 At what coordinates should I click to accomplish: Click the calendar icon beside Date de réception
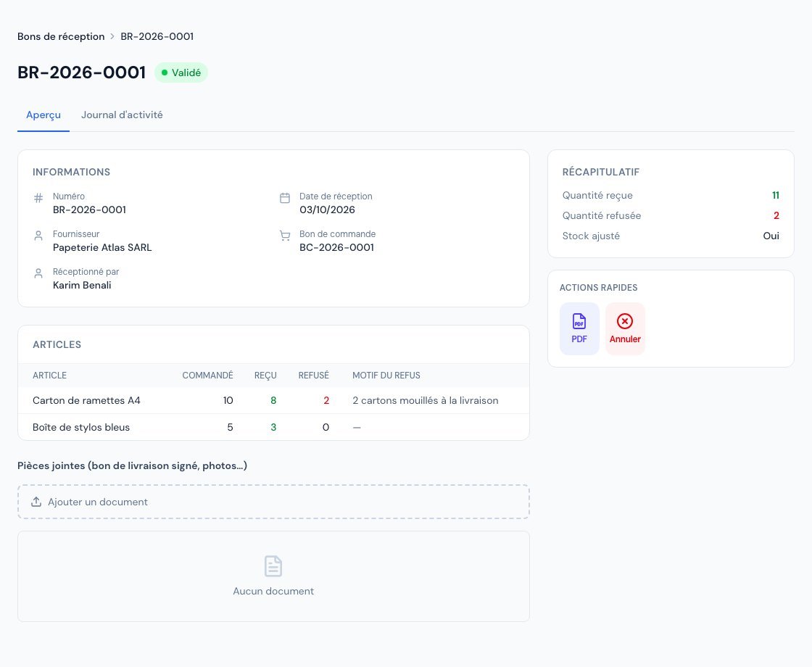[285, 198]
